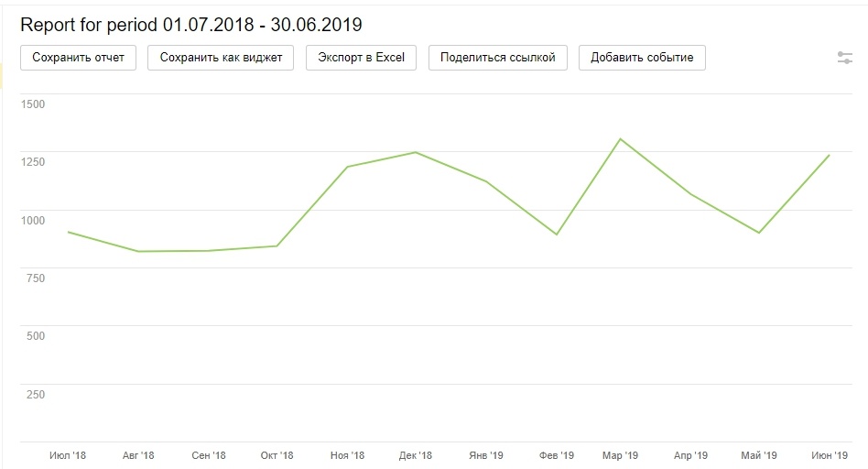Click the line's data point at Янв '19

pyautogui.click(x=485, y=181)
